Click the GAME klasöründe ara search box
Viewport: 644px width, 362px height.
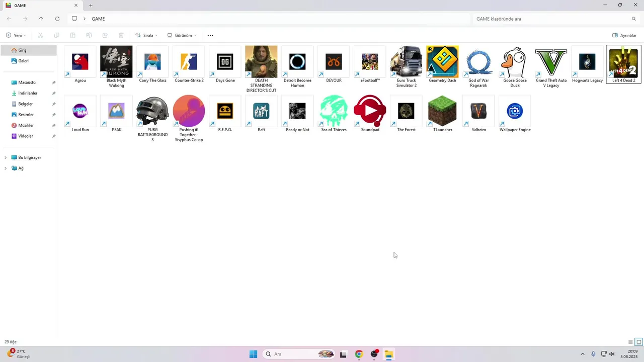[556, 19]
